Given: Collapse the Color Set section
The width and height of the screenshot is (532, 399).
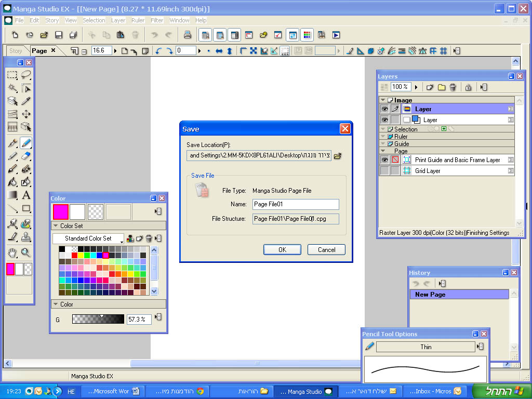Looking at the screenshot, I should 56,225.
